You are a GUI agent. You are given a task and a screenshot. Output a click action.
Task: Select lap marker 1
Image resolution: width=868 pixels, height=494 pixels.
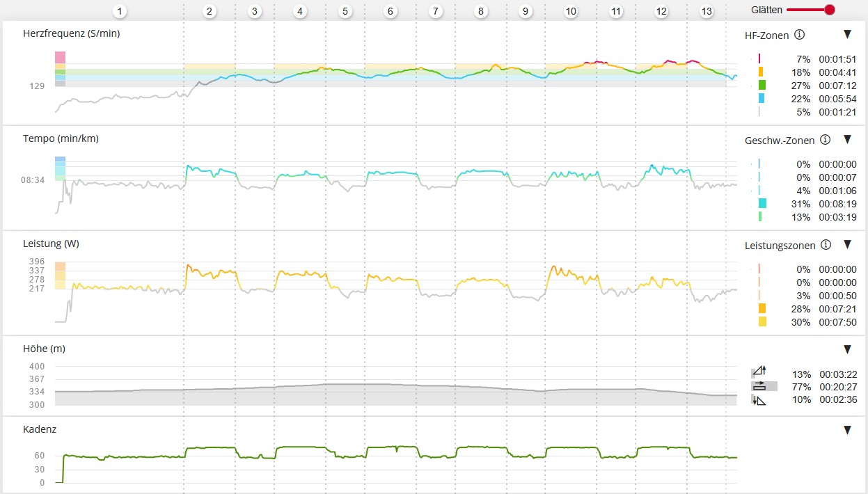(120, 11)
